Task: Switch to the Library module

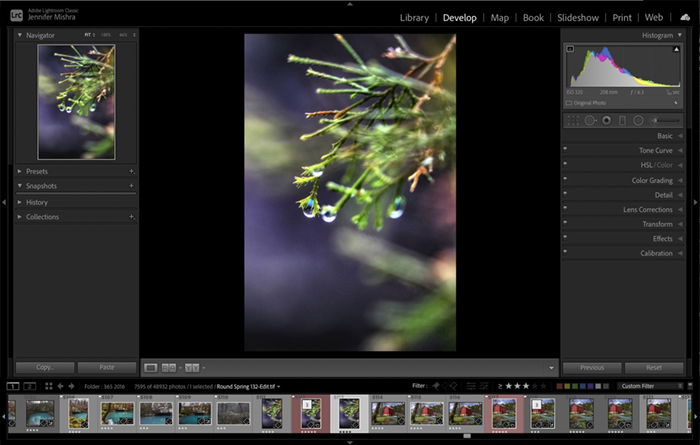Action: point(414,18)
